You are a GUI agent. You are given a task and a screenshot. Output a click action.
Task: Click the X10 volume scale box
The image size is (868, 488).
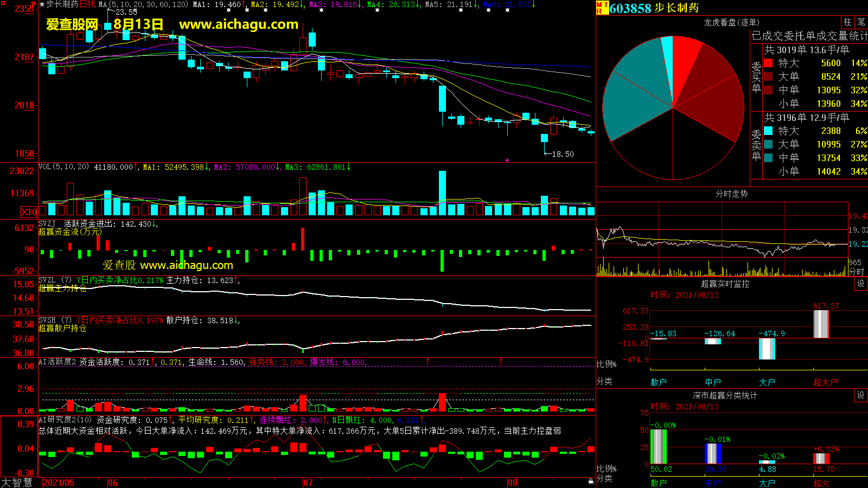tap(29, 212)
